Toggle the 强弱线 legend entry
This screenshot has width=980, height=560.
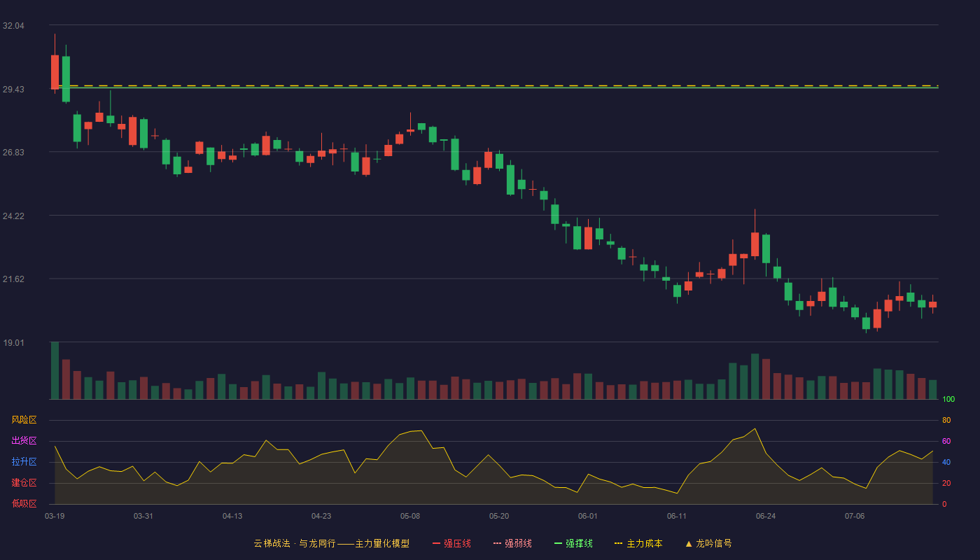(x=512, y=543)
